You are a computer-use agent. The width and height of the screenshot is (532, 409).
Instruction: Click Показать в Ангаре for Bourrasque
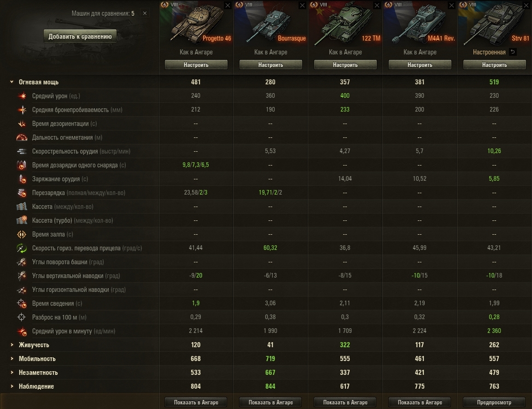coord(271,402)
